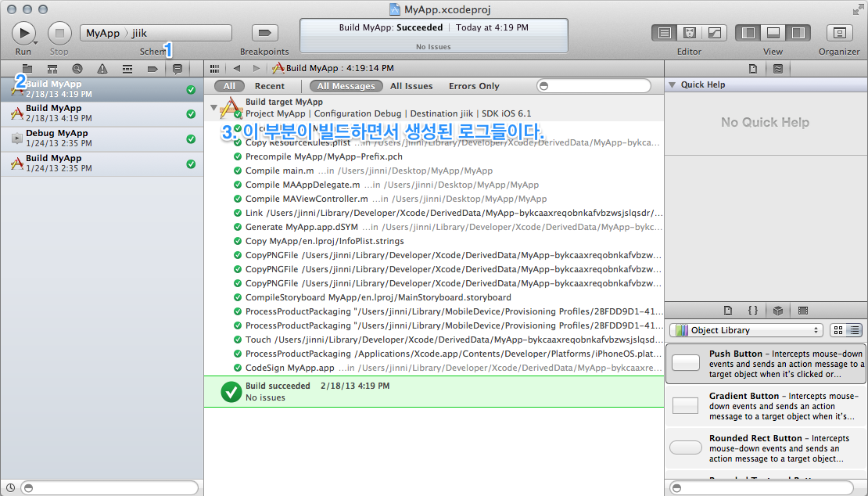Screen dimensions: 868x496
Task: Select the Assistant editor button
Action: (689, 33)
